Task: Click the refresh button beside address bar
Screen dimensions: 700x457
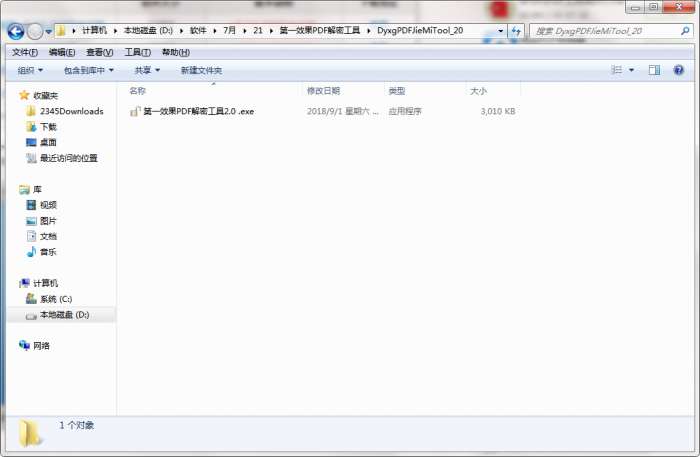Action: pos(516,31)
